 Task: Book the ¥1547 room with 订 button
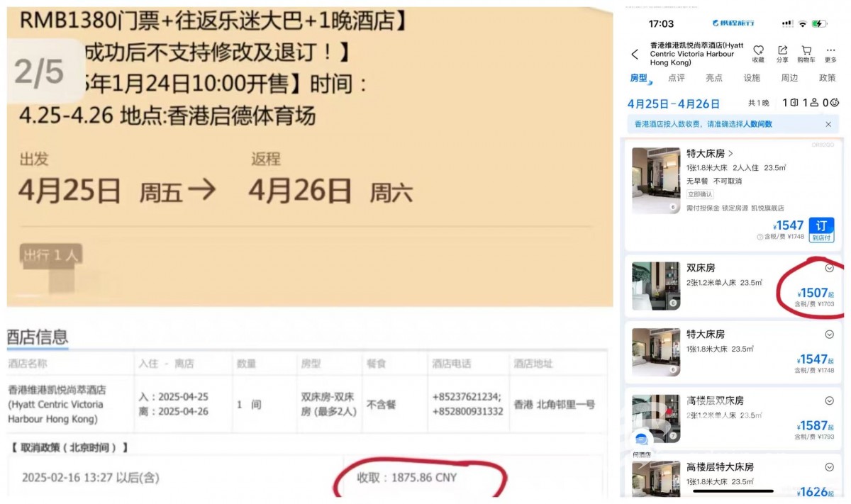point(821,230)
